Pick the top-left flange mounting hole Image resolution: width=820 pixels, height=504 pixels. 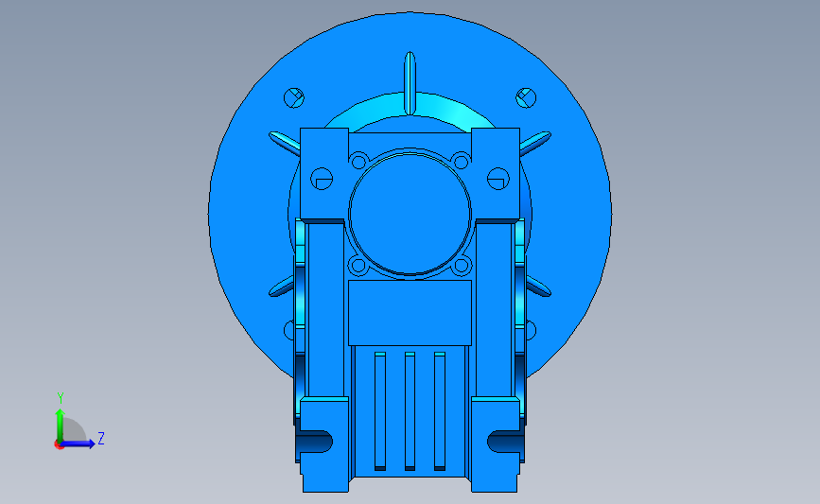(294, 97)
